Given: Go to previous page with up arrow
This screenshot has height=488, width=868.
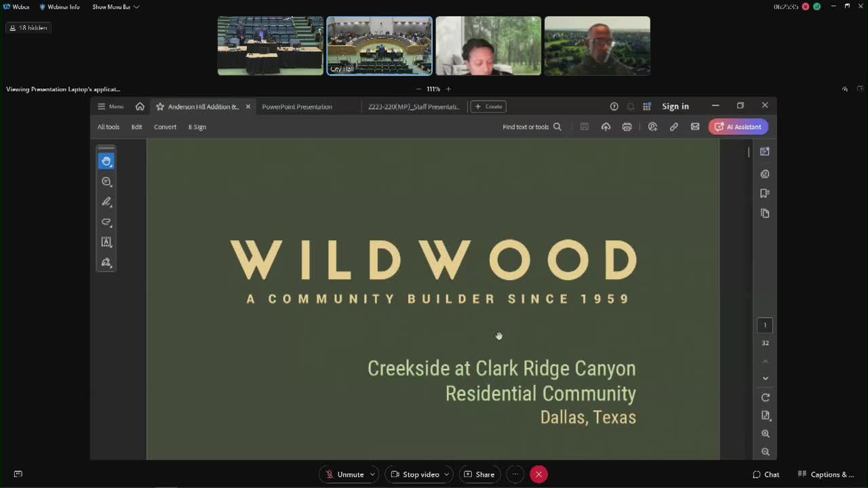Looking at the screenshot, I should pos(766,361).
